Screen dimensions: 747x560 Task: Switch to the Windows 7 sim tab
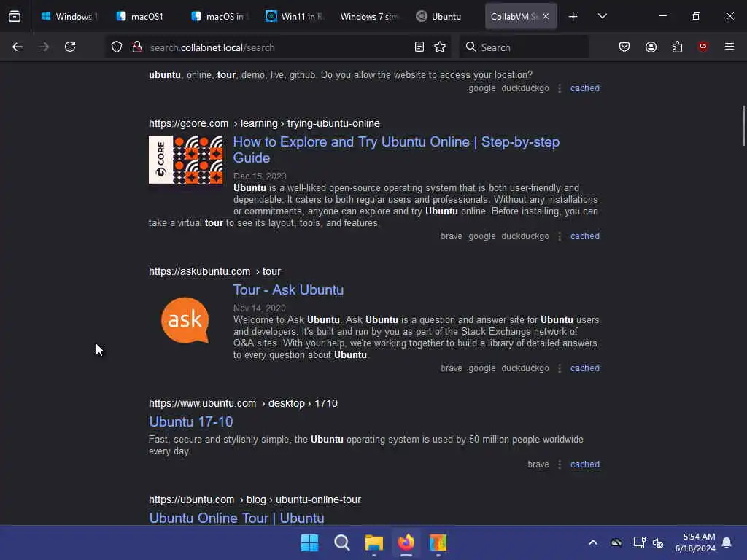tap(368, 17)
